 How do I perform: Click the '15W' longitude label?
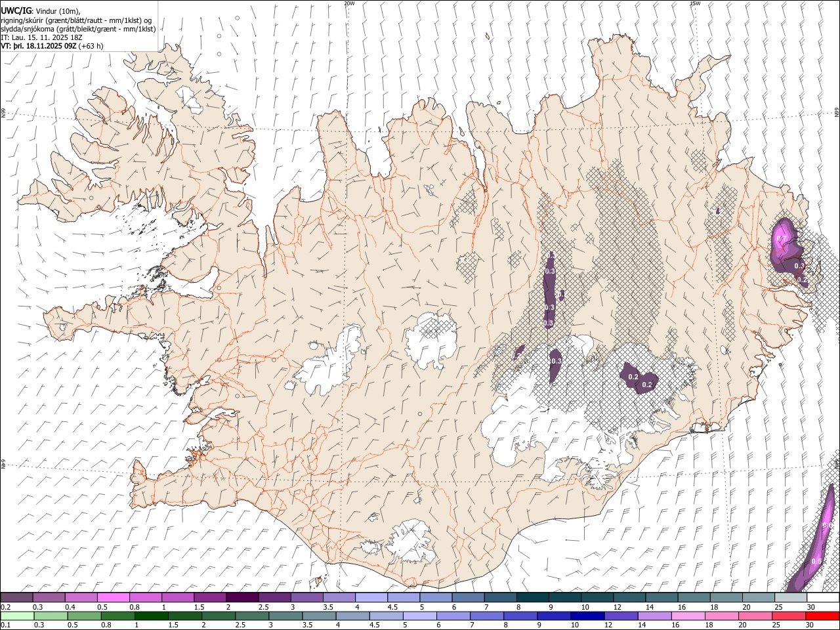click(x=695, y=3)
